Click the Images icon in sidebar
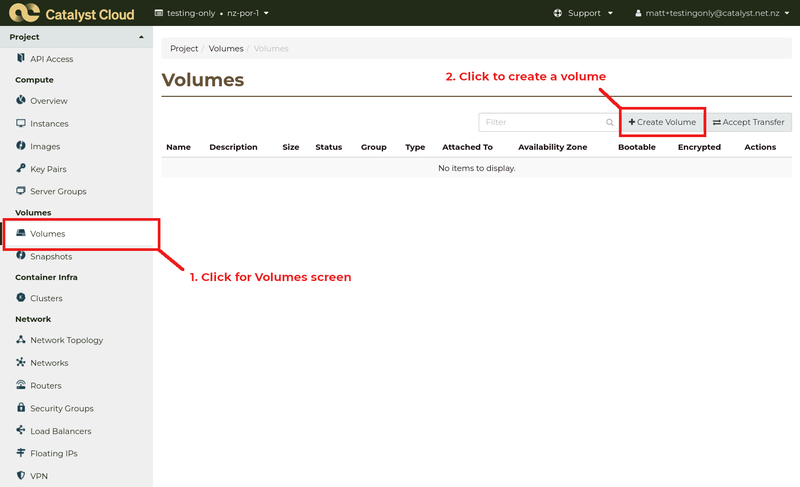This screenshot has width=800, height=487. coord(20,145)
